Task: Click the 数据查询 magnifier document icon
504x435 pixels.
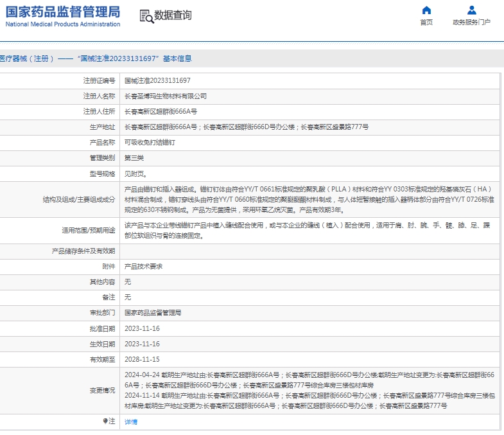Action: (x=146, y=16)
